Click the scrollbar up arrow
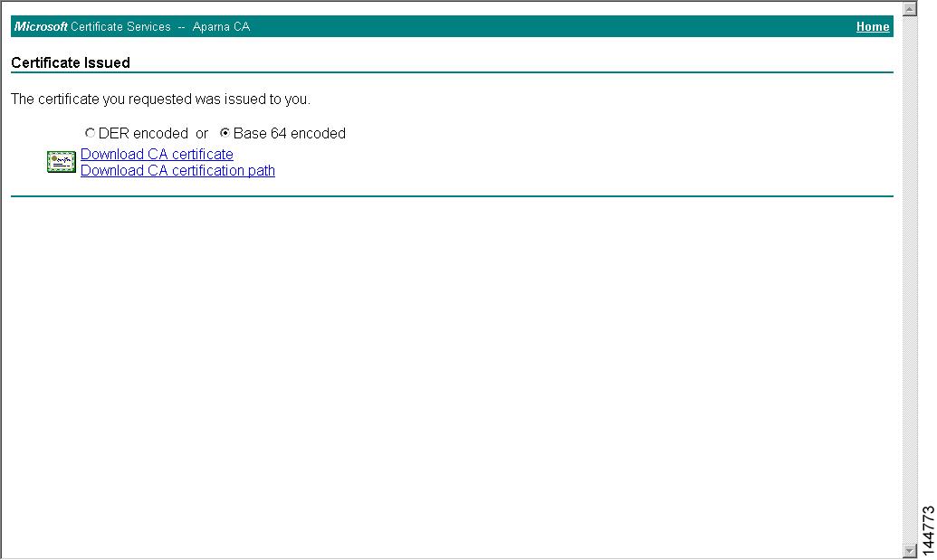The height and width of the screenshot is (560, 937). (x=910, y=8)
